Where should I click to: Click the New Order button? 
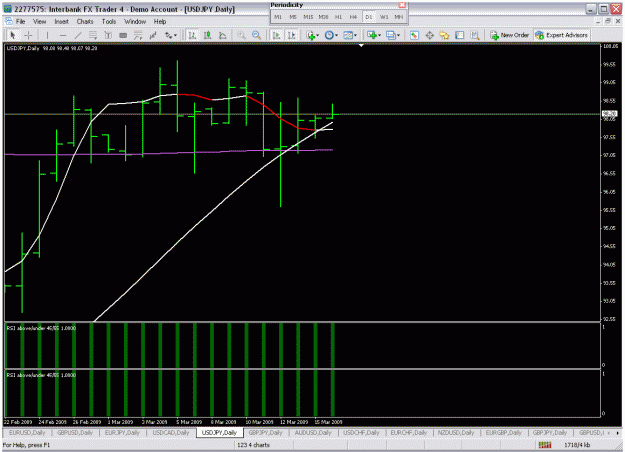point(510,35)
